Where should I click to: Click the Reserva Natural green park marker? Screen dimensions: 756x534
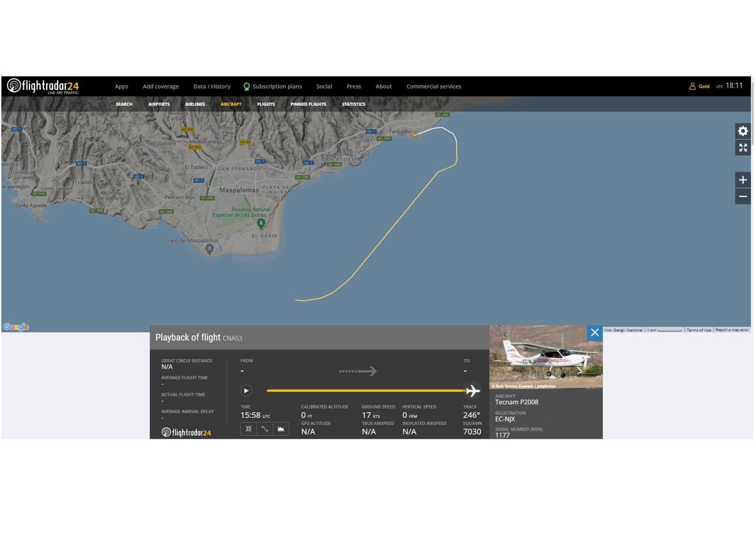pyautogui.click(x=260, y=223)
